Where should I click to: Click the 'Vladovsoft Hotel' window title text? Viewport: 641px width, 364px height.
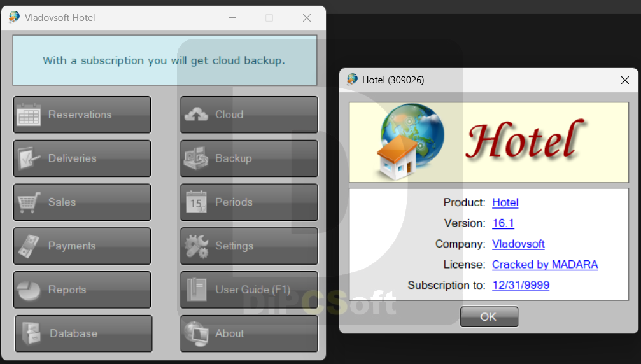pyautogui.click(x=60, y=18)
